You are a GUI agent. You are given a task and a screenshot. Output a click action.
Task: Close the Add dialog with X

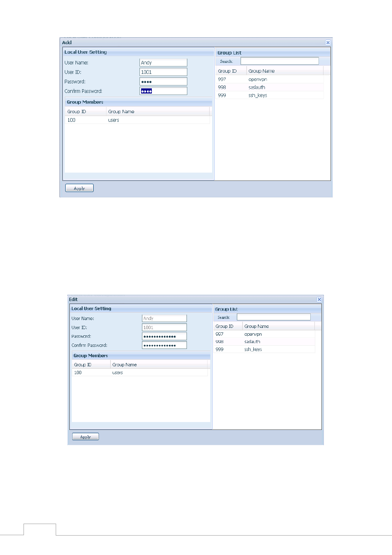click(328, 43)
